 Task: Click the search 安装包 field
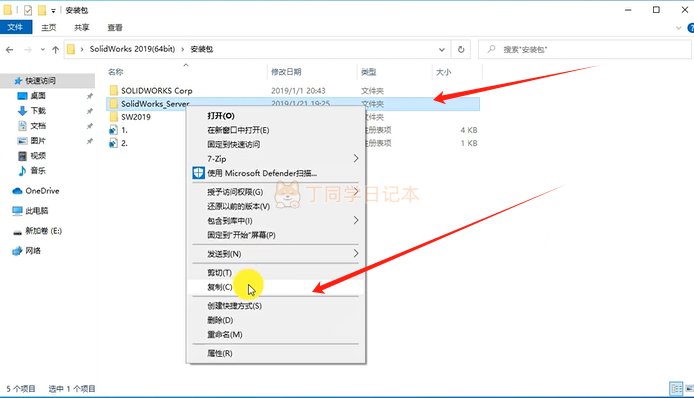(x=584, y=50)
